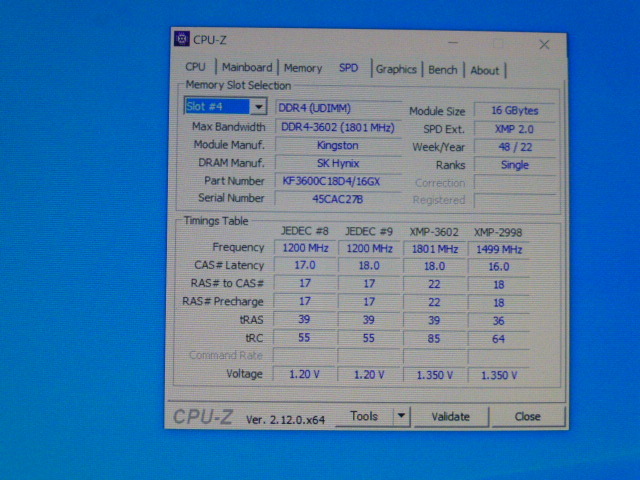This screenshot has height=480, width=640.
Task: Click the empty Registered field
Action: 515,200
